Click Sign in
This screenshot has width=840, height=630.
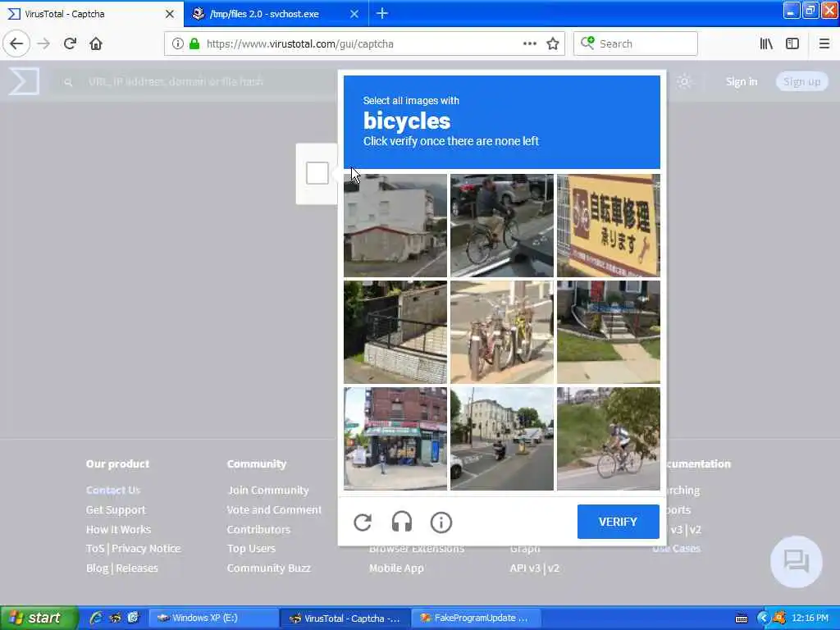742,81
